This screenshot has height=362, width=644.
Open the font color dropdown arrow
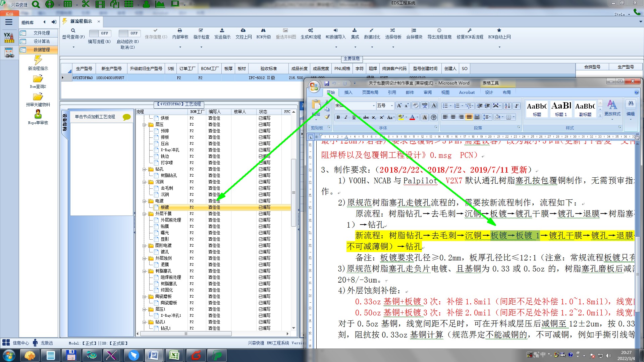click(418, 117)
